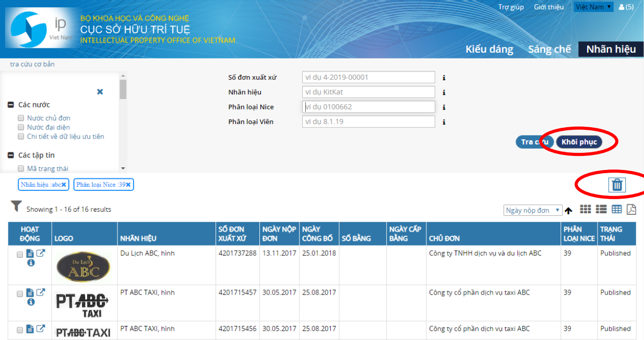Click 'Công ty TNHH dịch vụ và du lịch ABC'
The image size is (644, 340).
(485, 253)
